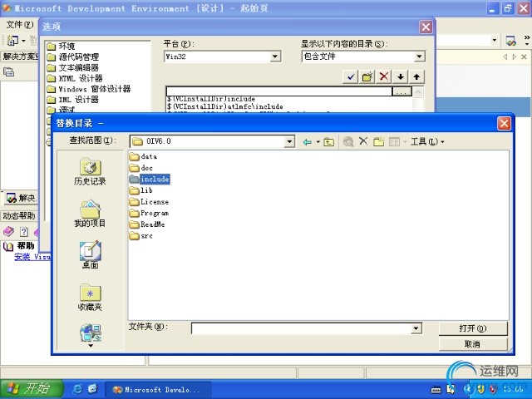Select the include folder

pos(150,180)
